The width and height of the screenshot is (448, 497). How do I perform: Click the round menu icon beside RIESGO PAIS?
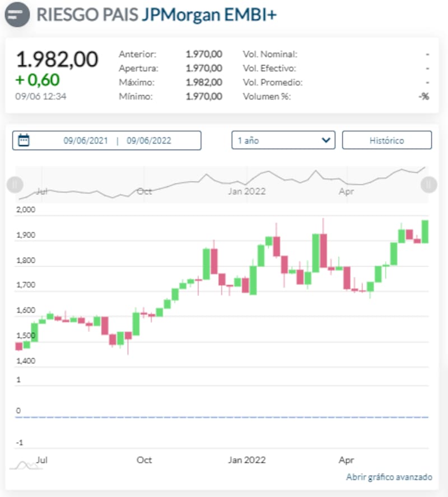17,15
